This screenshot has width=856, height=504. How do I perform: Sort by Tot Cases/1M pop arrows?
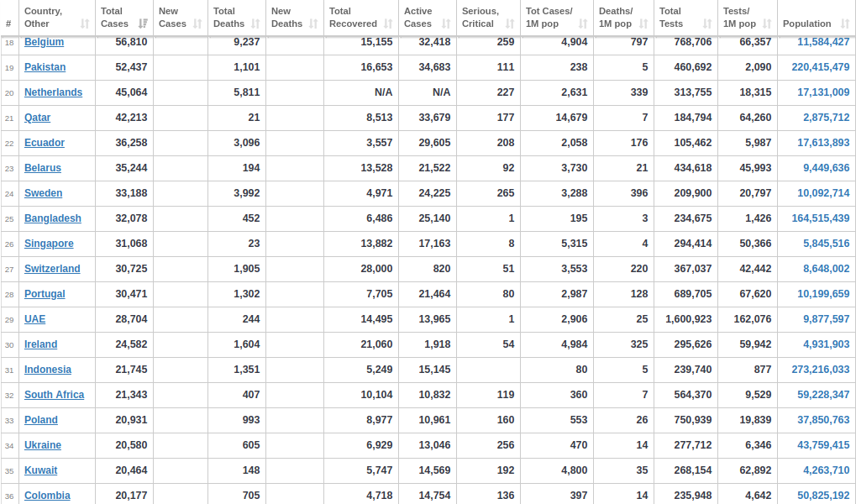pyautogui.click(x=583, y=24)
